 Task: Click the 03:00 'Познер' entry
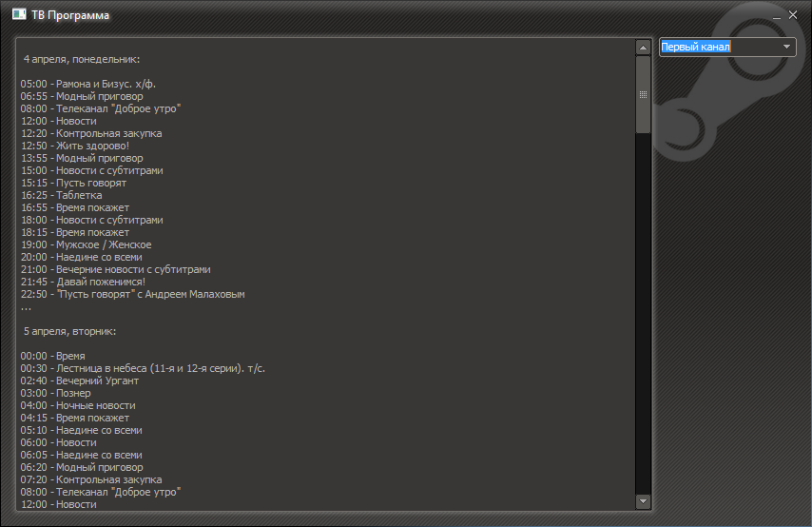click(x=56, y=393)
